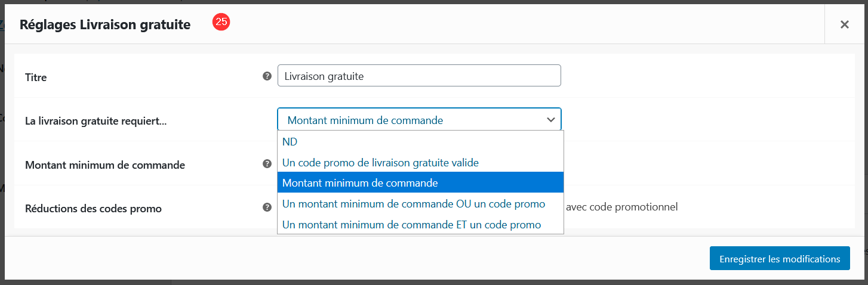Click the bold Montant minimum de commande row label
The image size is (868, 285).
coord(105,165)
